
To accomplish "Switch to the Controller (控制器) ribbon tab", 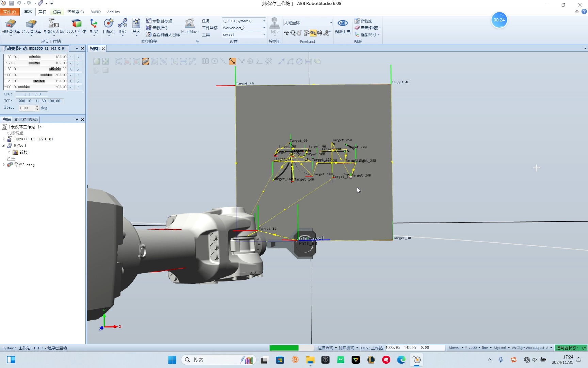I will [x=76, y=12].
